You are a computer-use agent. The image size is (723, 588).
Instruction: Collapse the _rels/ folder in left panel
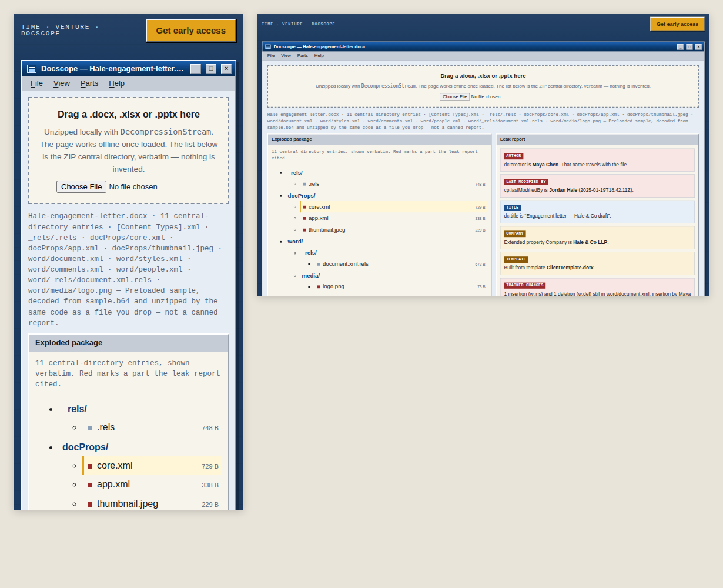click(x=75, y=409)
